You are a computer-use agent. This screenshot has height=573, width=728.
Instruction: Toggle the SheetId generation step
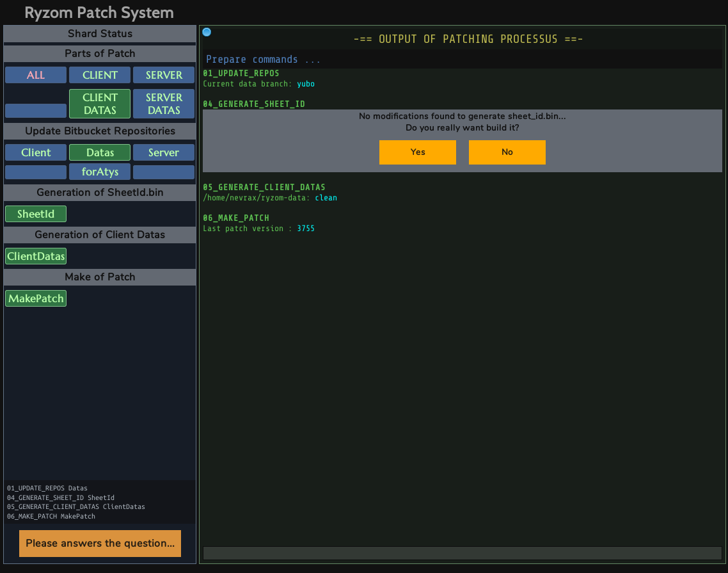(36, 214)
